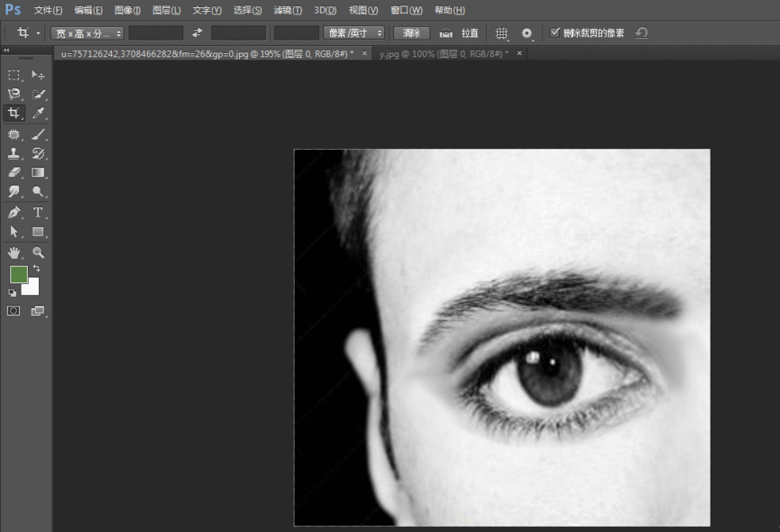The height and width of the screenshot is (532, 780).
Task: Expand the crop overlay grid options
Action: coord(503,33)
